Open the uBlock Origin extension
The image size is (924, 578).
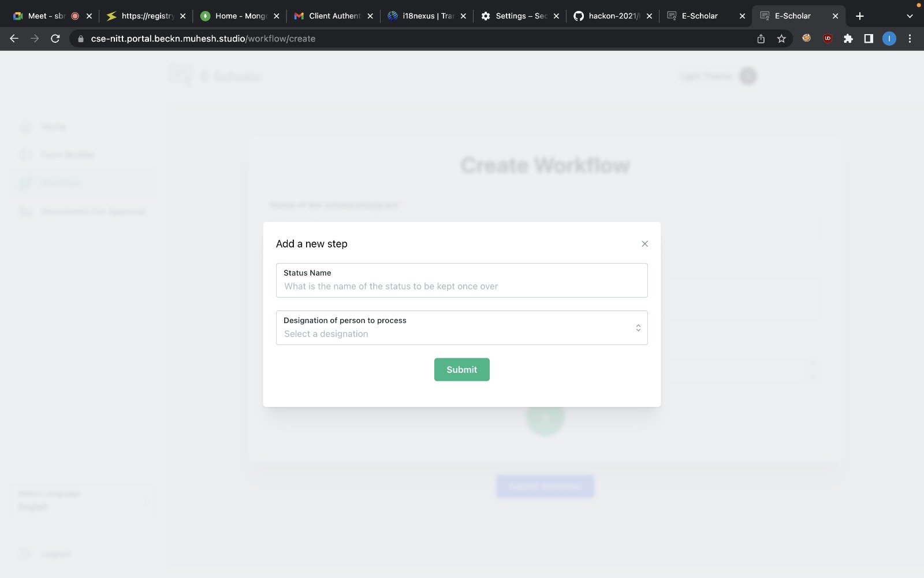(x=828, y=39)
